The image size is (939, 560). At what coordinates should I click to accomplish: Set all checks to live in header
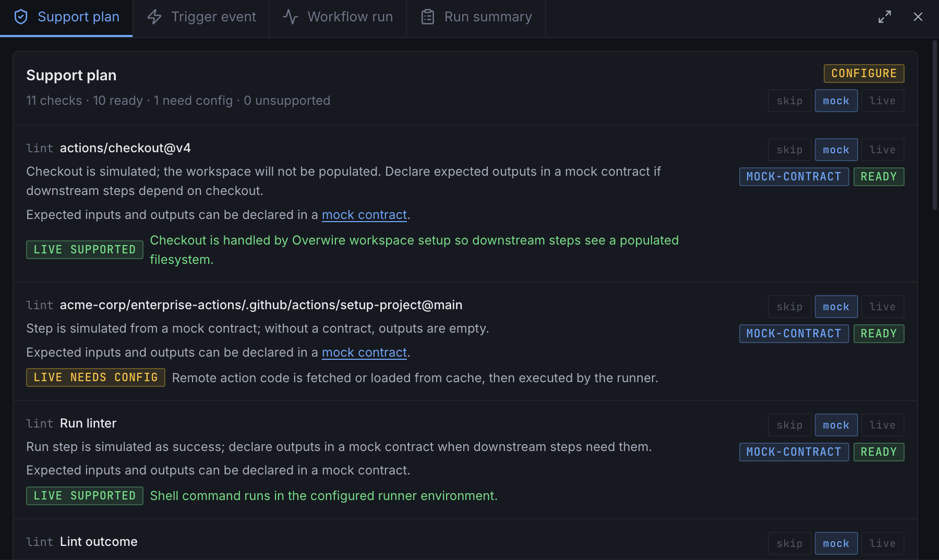tap(883, 101)
